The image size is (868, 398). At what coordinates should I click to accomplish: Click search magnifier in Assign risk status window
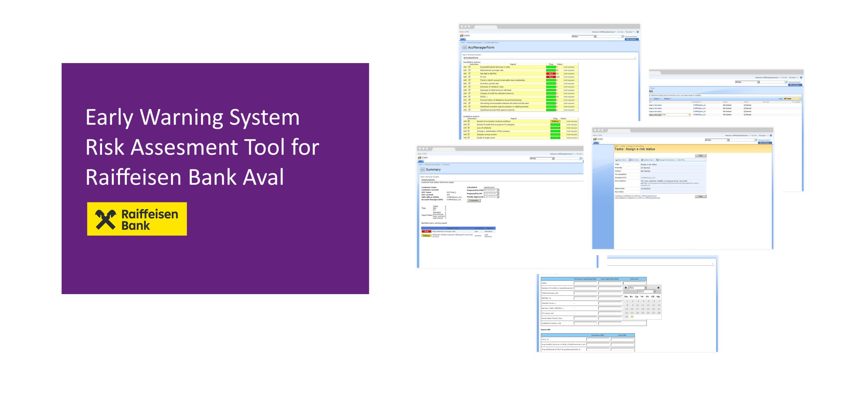756,140
